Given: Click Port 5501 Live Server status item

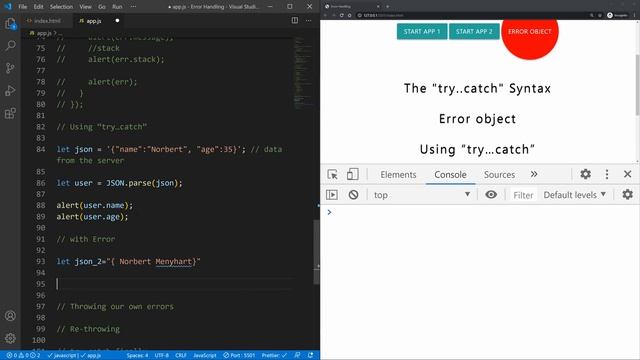Looking at the screenshot, I should pos(239,356).
